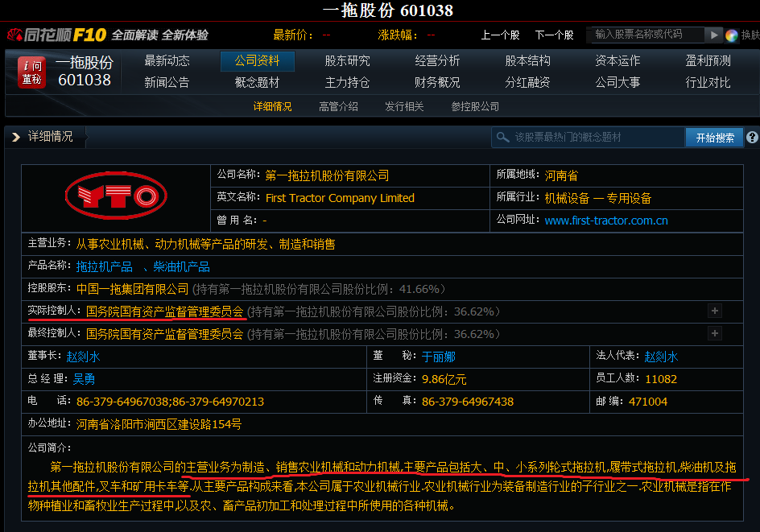Click fax number 86-379-64967438
Viewport: 760px width, 532px height.
[468, 401]
